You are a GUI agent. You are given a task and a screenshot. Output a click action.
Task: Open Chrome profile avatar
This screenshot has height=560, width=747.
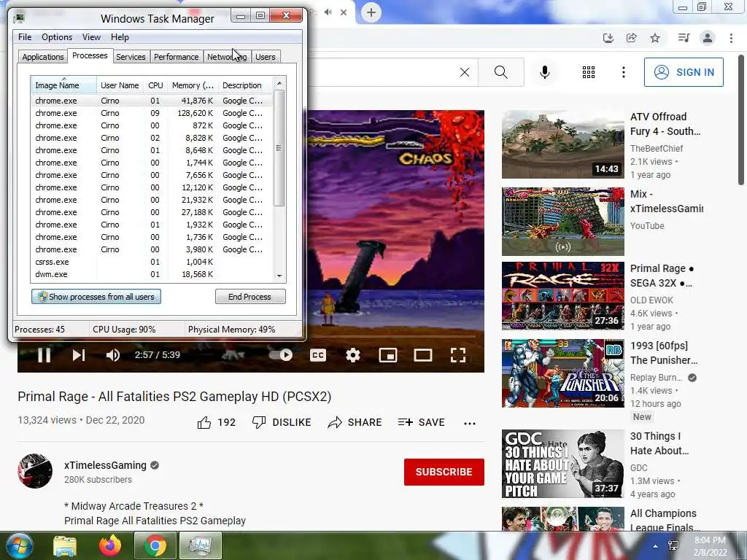pos(708,38)
